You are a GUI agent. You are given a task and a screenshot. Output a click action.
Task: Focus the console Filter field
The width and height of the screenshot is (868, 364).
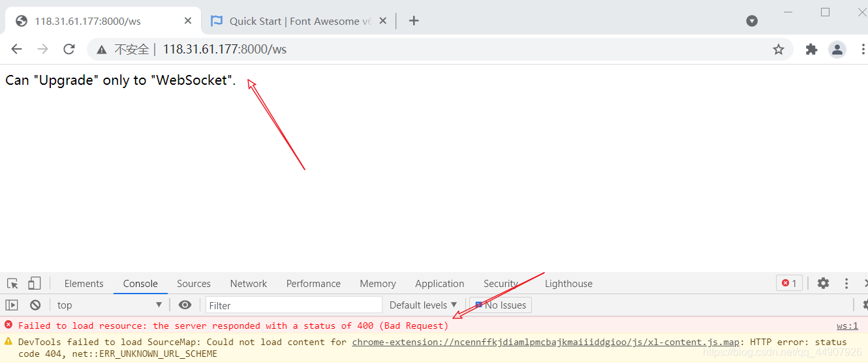coord(294,305)
